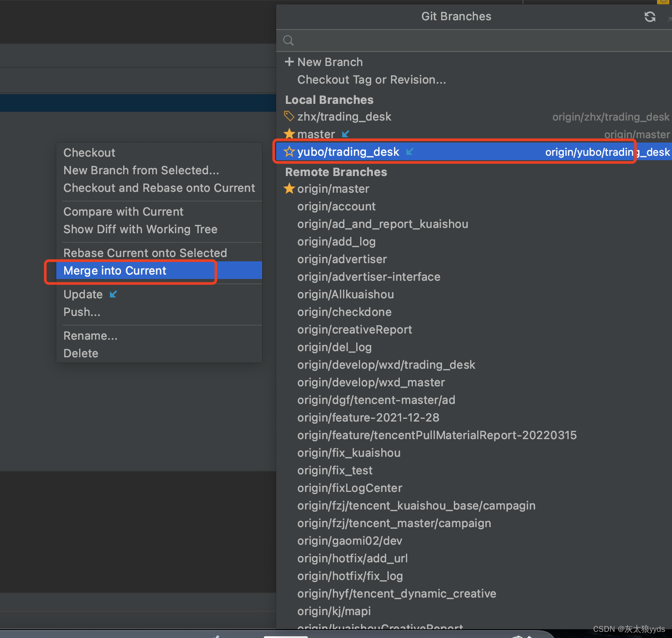Select origin/gaomi02/dev branch
This screenshot has width=672, height=638.
(350, 541)
